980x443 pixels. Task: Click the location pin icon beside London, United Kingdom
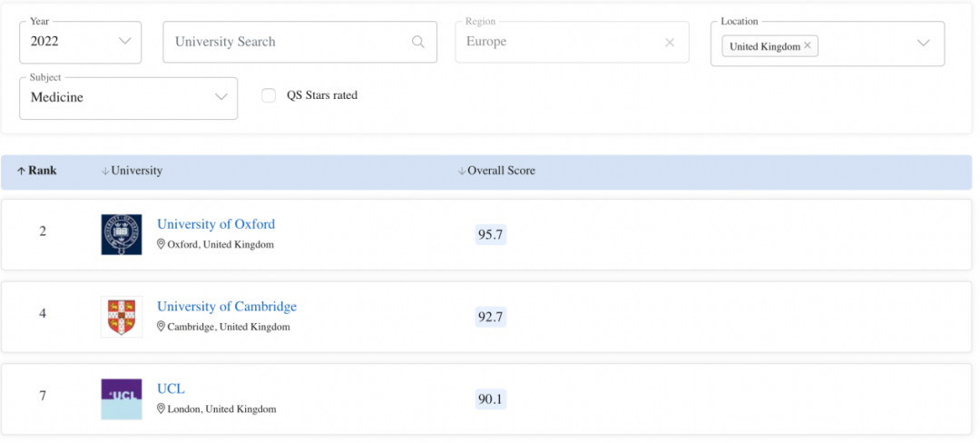(x=161, y=409)
